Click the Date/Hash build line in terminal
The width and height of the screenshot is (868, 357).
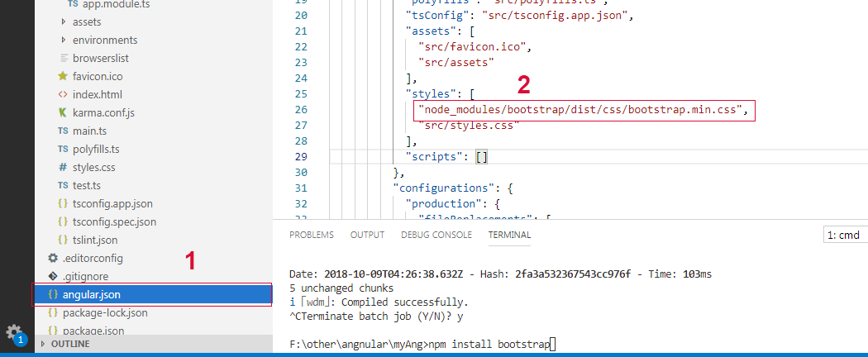[500, 274]
